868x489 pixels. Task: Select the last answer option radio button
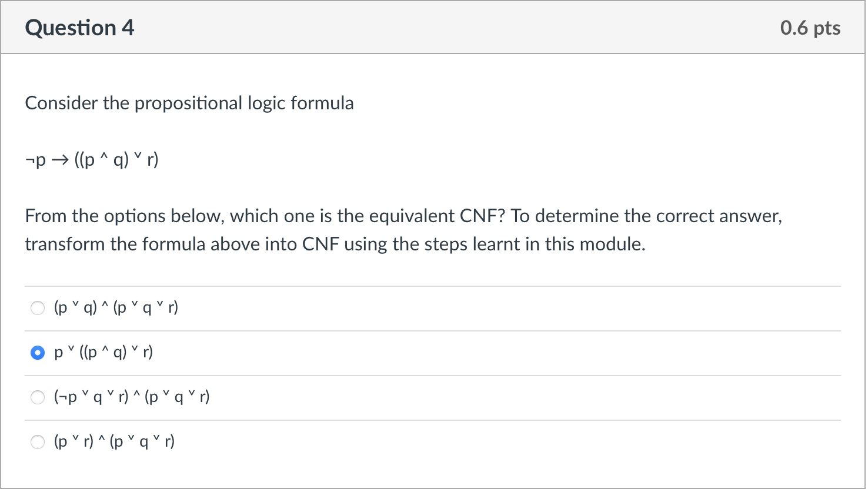pyautogui.click(x=37, y=441)
